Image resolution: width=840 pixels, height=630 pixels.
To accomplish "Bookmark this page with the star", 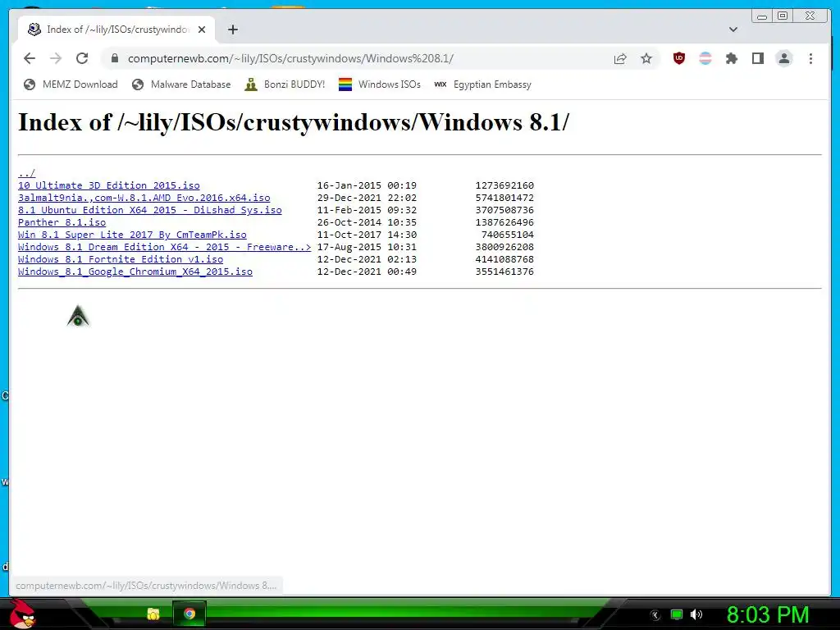I will coord(646,58).
